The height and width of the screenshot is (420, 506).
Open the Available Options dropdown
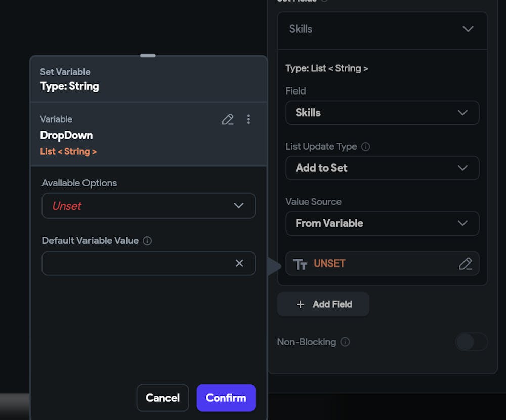(x=148, y=206)
